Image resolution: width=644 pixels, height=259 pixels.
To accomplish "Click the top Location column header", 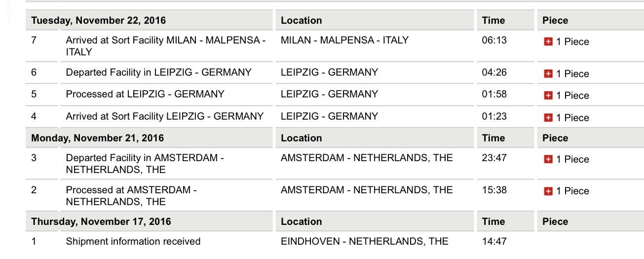I will point(301,21).
